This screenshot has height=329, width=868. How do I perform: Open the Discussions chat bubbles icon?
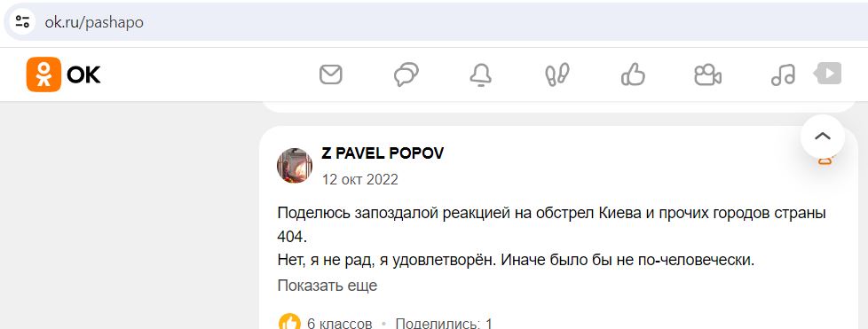point(406,74)
